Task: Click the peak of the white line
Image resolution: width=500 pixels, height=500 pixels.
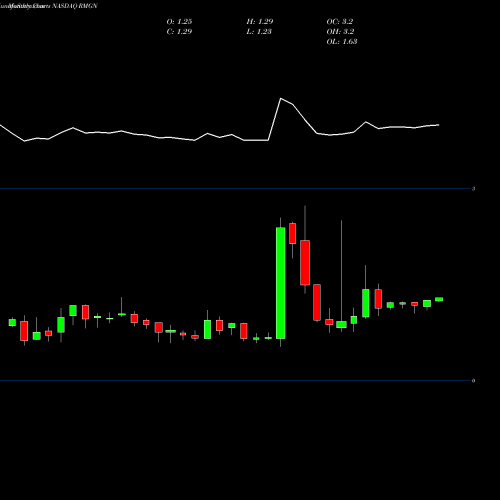Action: [x=281, y=98]
